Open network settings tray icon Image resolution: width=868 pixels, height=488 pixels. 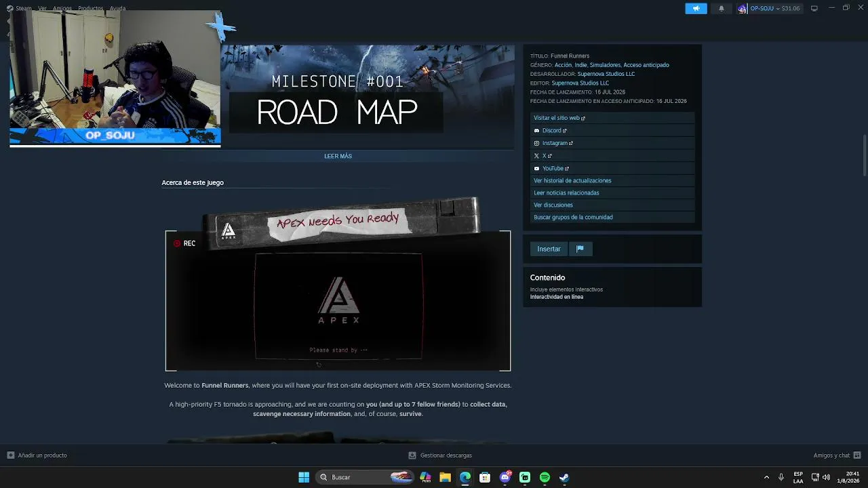coord(815,477)
